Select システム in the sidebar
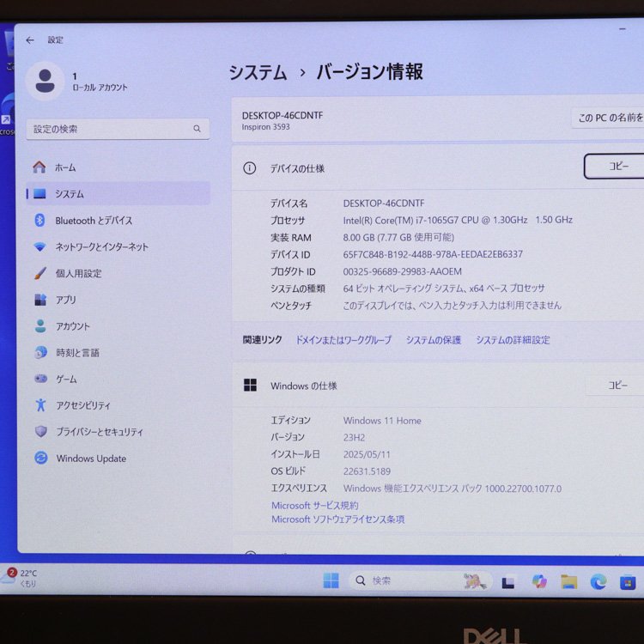Screen dimensions: 644x644 (x=118, y=193)
